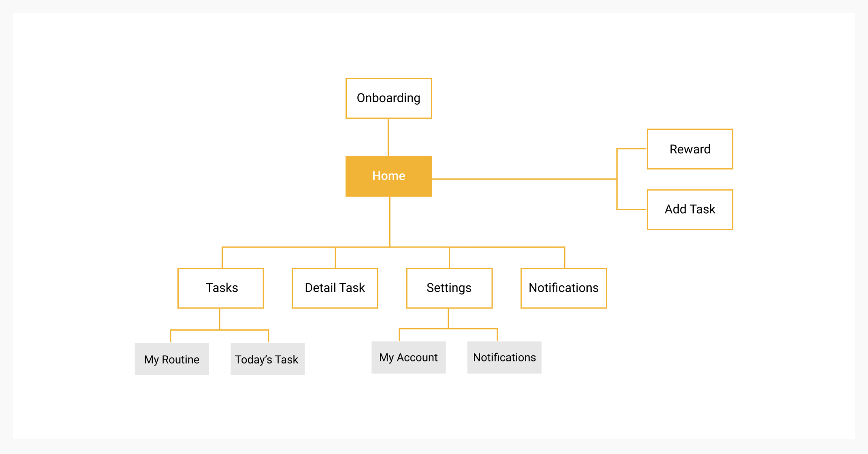This screenshot has width=868, height=454.
Task: Click the connector line above Detail Task box
Action: (x=335, y=258)
